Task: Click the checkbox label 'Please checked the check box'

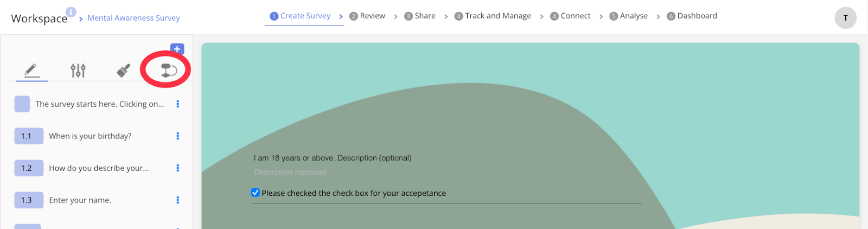Action: (x=354, y=193)
